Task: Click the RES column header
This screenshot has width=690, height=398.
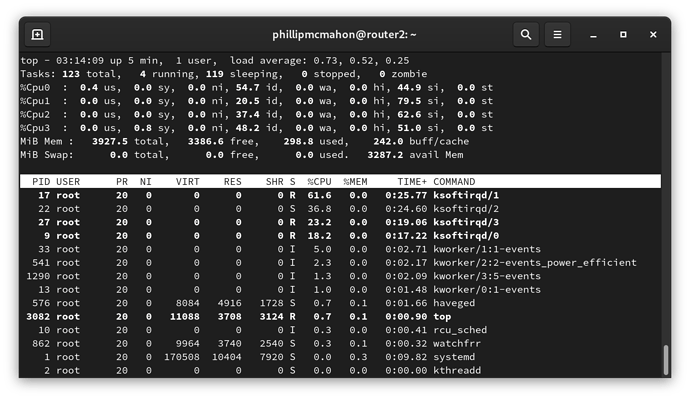Action: 232,181
